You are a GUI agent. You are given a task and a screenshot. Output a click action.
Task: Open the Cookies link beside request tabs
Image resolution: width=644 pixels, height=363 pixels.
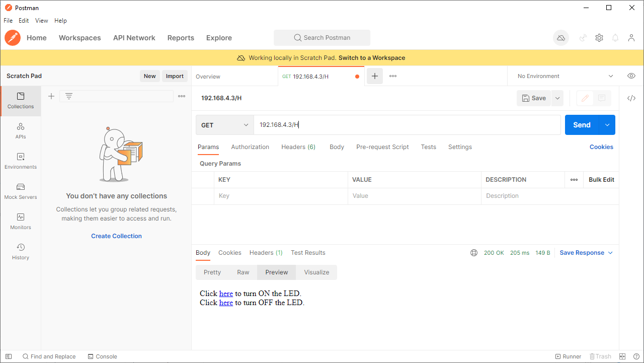[601, 147]
